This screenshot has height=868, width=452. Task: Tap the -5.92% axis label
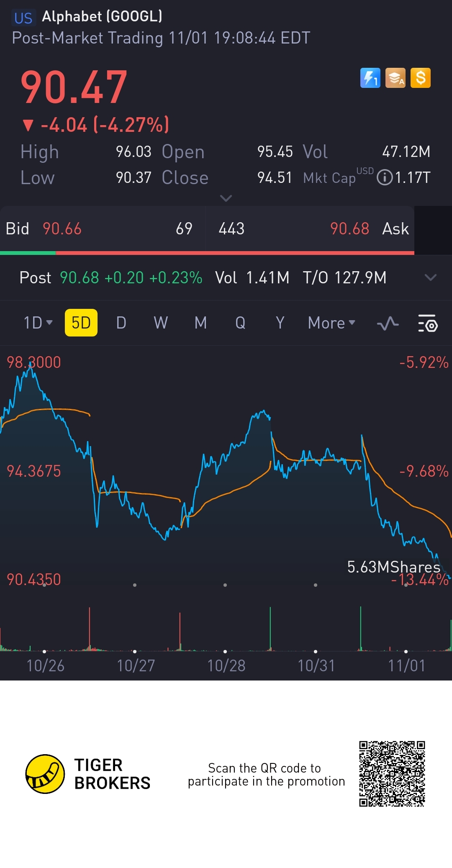pyautogui.click(x=424, y=362)
